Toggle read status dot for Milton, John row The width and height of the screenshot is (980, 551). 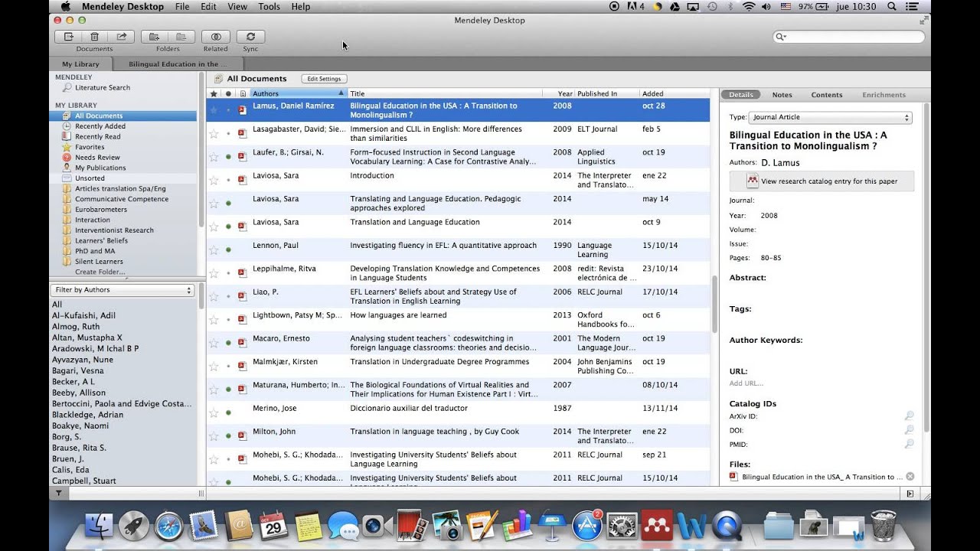pyautogui.click(x=228, y=435)
